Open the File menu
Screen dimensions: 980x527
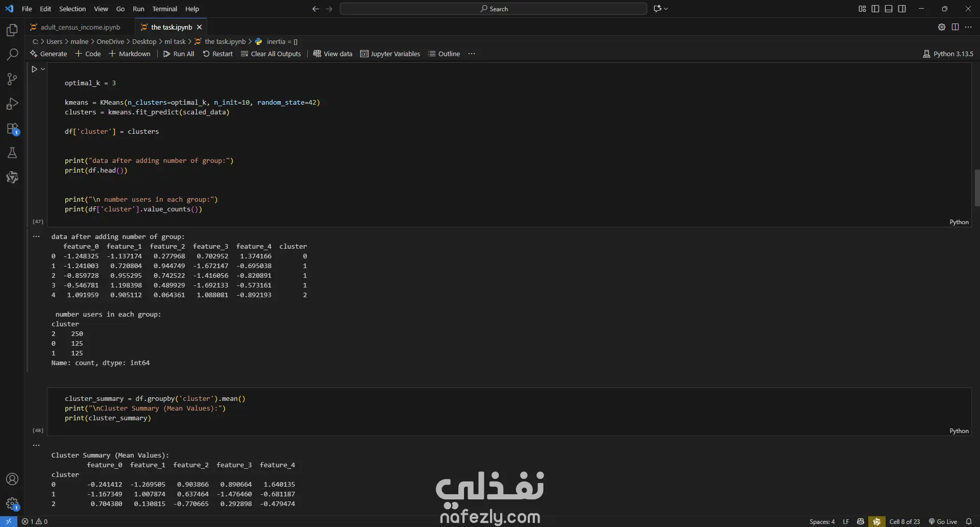click(27, 9)
